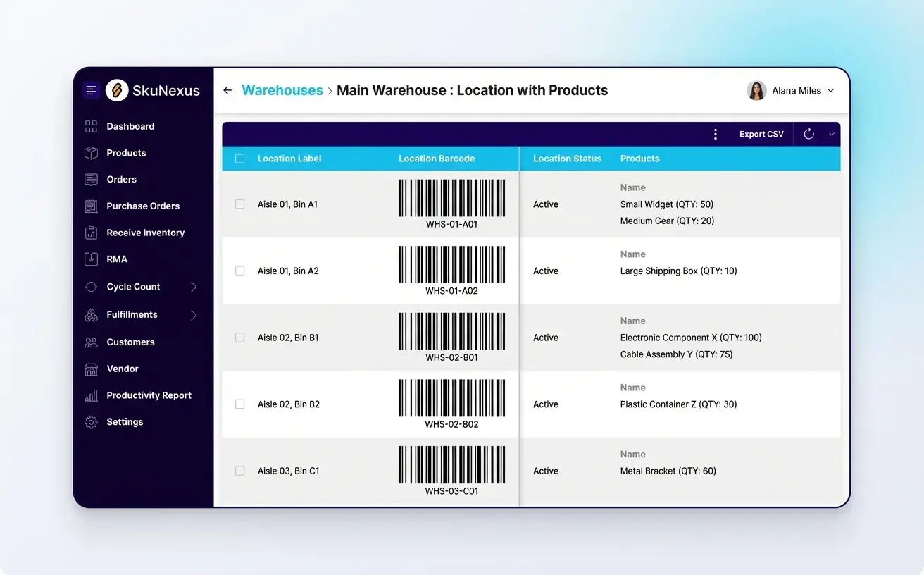Screen dimensions: 924x575
Task: Click the Customers icon in the sidebar
Action: click(x=91, y=342)
